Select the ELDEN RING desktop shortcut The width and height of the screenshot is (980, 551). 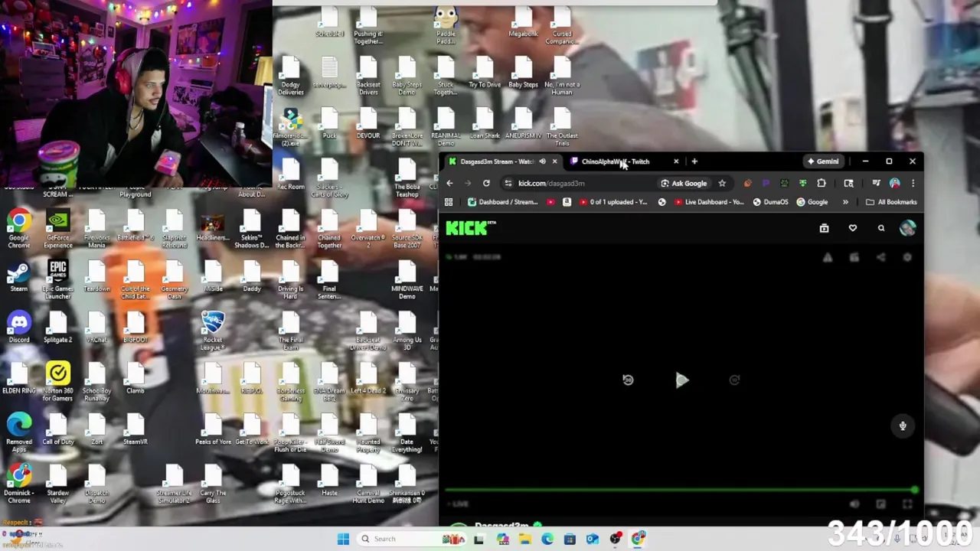tap(19, 379)
